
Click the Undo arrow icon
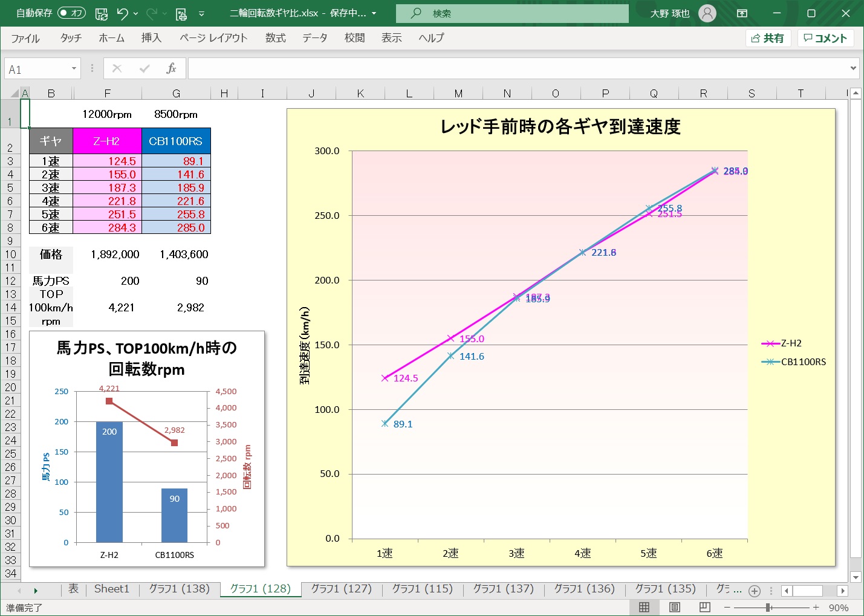click(123, 13)
